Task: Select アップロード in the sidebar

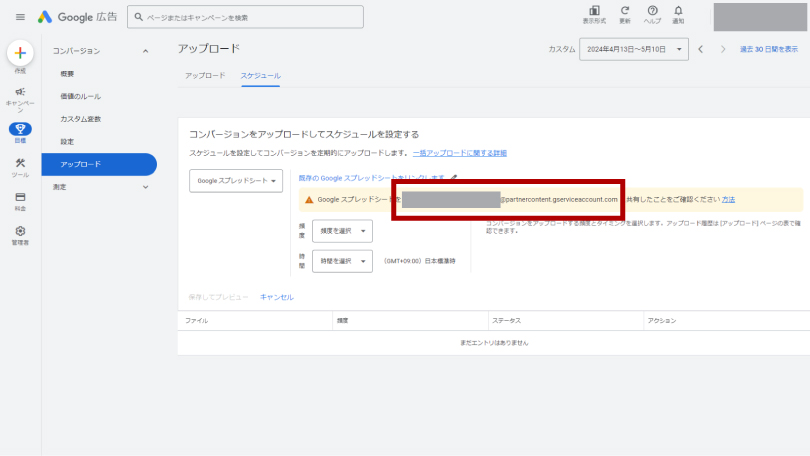Action: click(99, 164)
